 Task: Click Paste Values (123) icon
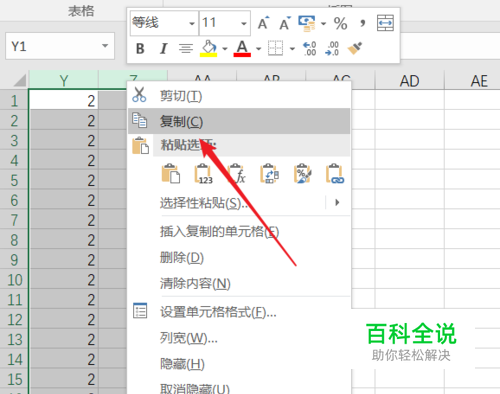pos(203,173)
